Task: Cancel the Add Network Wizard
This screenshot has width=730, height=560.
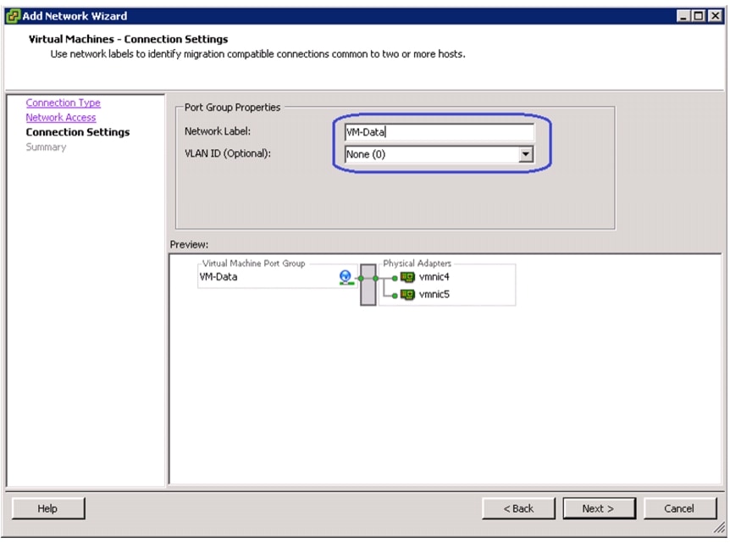Action: (x=680, y=508)
